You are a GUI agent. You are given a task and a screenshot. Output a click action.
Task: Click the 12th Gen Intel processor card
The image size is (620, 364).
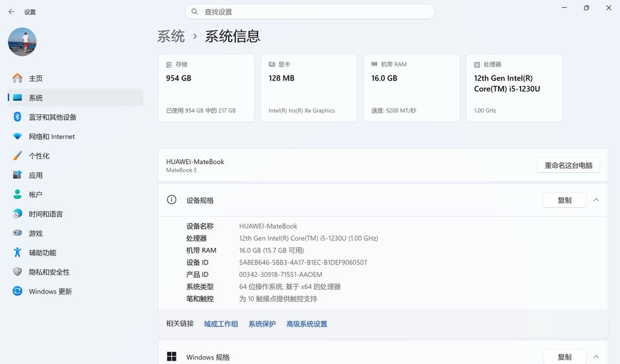[x=515, y=88]
